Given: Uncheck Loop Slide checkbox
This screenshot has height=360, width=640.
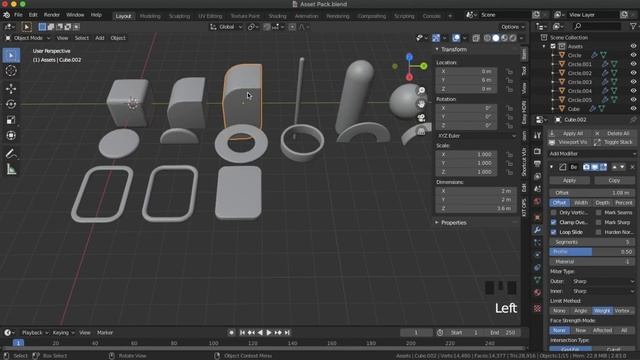Looking at the screenshot, I should (553, 232).
